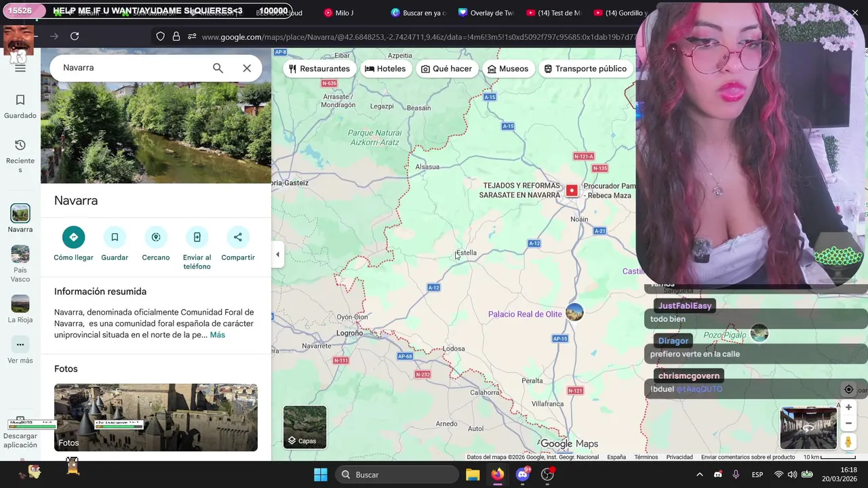Click the Palacio Real de Olite marker
The image size is (868, 488).
coord(574,312)
